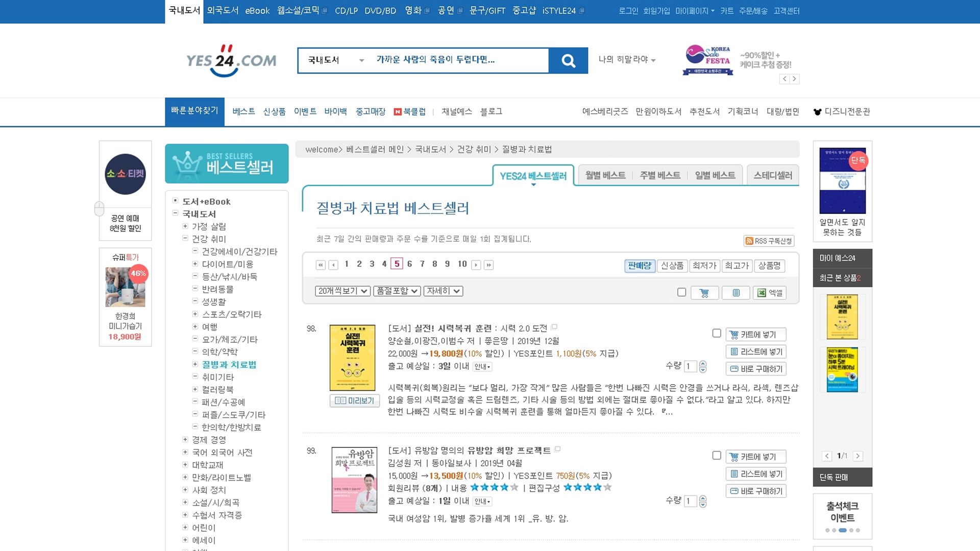Expand the 경제 경영 category tree
The height and width of the screenshot is (551, 980).
pyautogui.click(x=185, y=439)
